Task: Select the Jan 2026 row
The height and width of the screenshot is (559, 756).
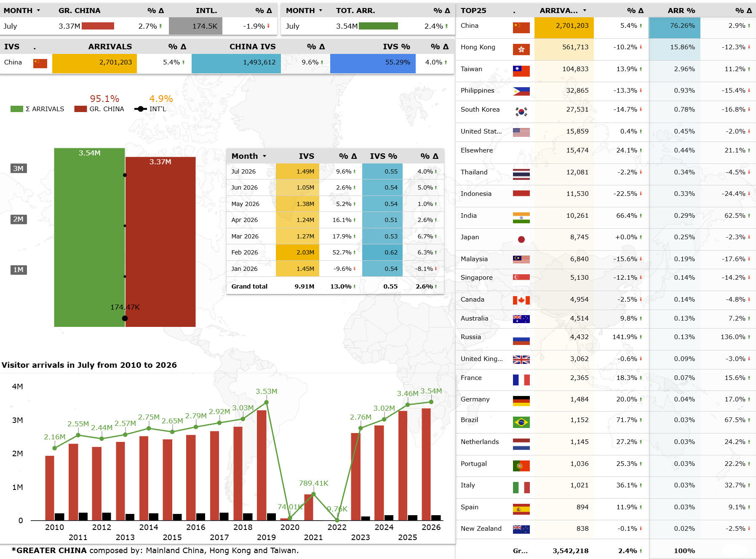Action: 335,269
